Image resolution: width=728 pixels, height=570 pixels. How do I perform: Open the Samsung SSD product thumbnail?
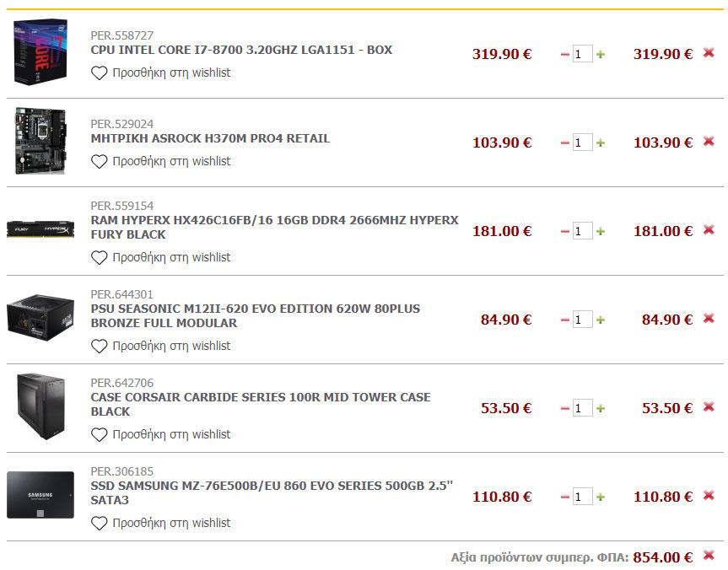(x=40, y=495)
